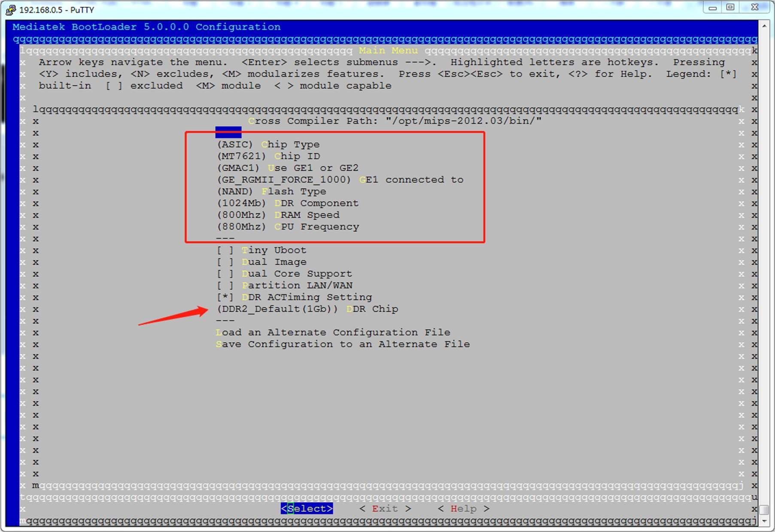The image size is (775, 532).
Task: Open the DRAM Speed option (800Mhz)
Action: click(278, 215)
